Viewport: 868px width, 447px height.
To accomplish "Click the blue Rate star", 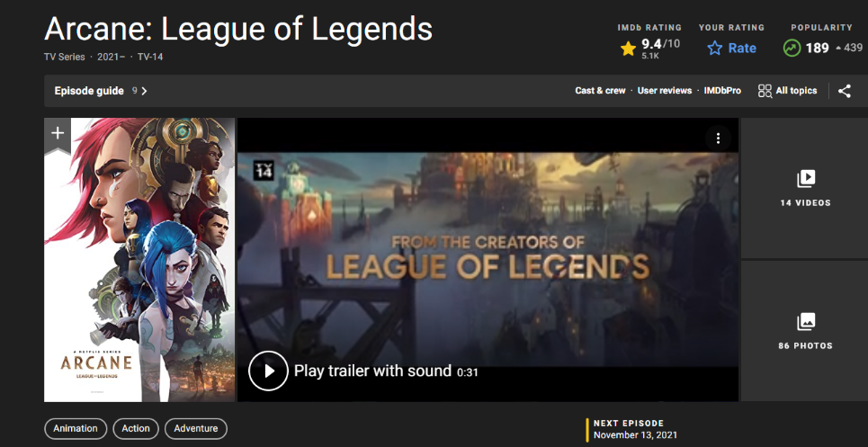I will coord(715,49).
